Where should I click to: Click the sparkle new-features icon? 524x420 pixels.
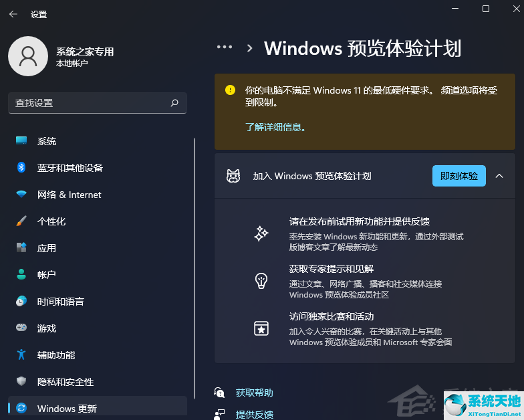tap(261, 233)
